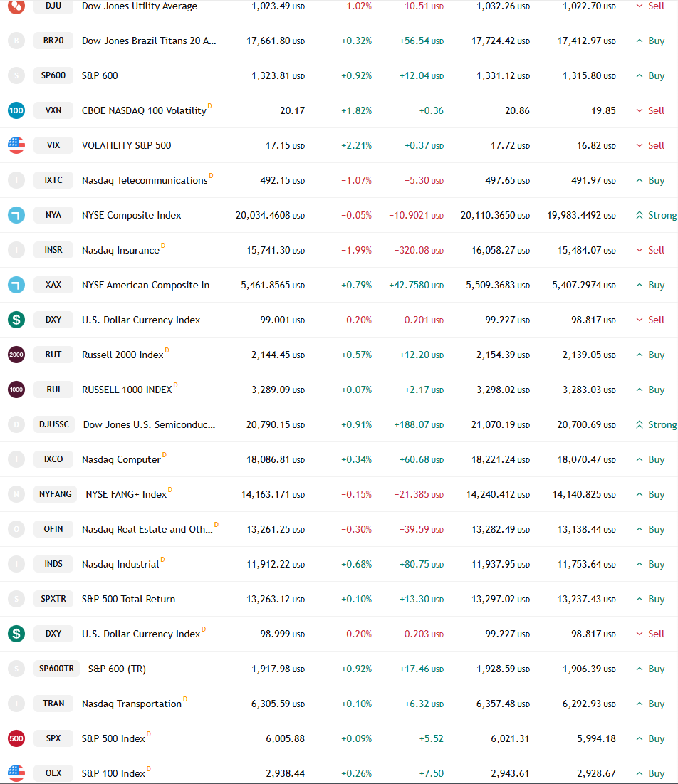The height and width of the screenshot is (784, 678).
Task: Click low value 14,140.825 USD for NYFANG
Action: tap(584, 494)
